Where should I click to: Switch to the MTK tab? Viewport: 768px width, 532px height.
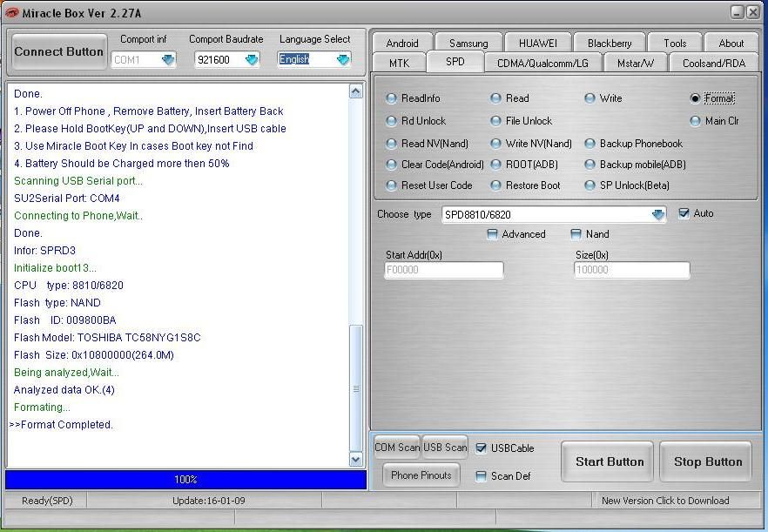tap(399, 63)
